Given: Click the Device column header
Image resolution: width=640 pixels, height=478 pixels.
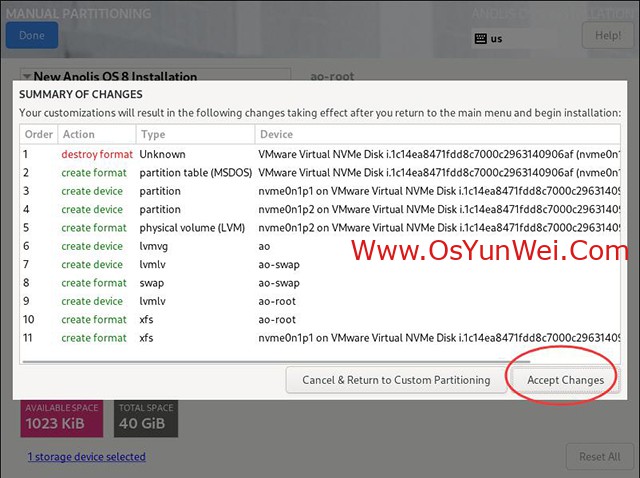Looking at the screenshot, I should pyautogui.click(x=438, y=134).
